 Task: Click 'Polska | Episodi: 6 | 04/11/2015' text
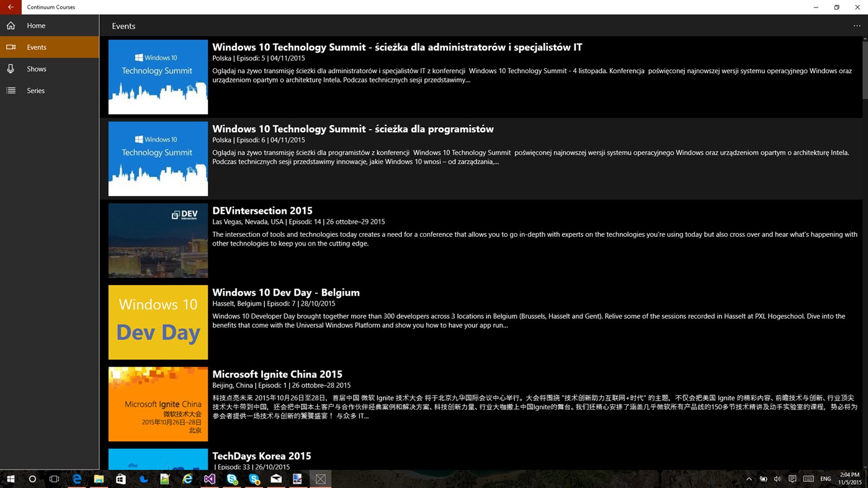coord(259,140)
